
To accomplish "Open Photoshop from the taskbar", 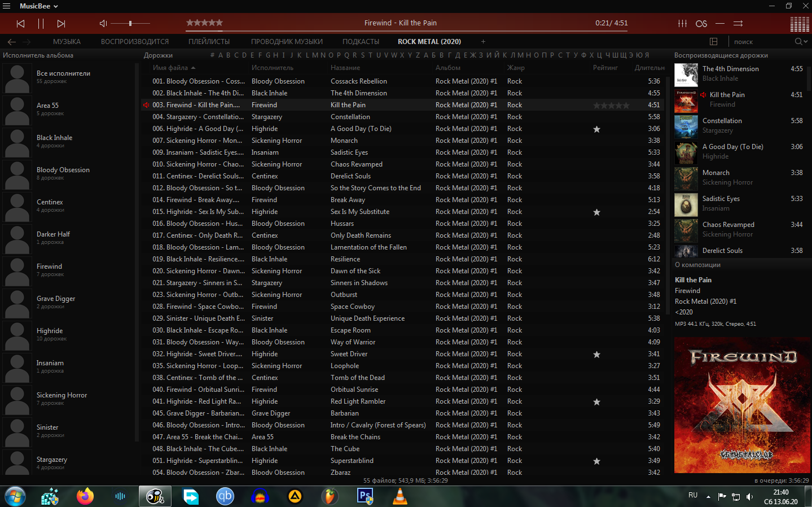I will [365, 496].
